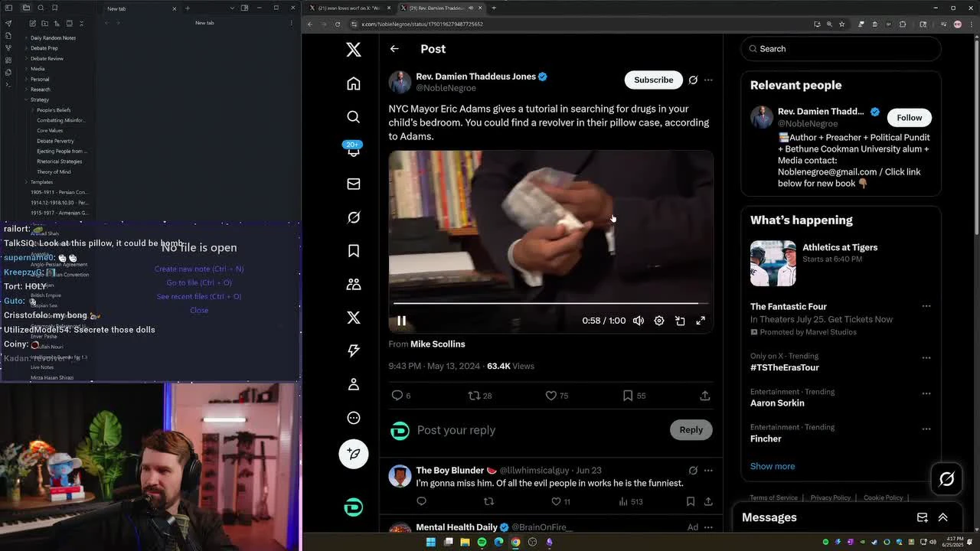This screenshot has width=980, height=551.
Task: Bookmark The Boy Blunder's reply
Action: coord(691,501)
